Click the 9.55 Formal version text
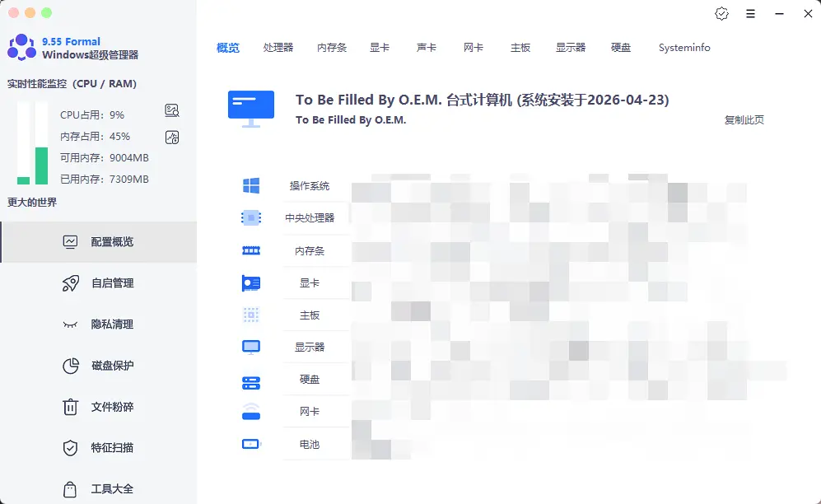This screenshot has height=504, width=821. 71,41
